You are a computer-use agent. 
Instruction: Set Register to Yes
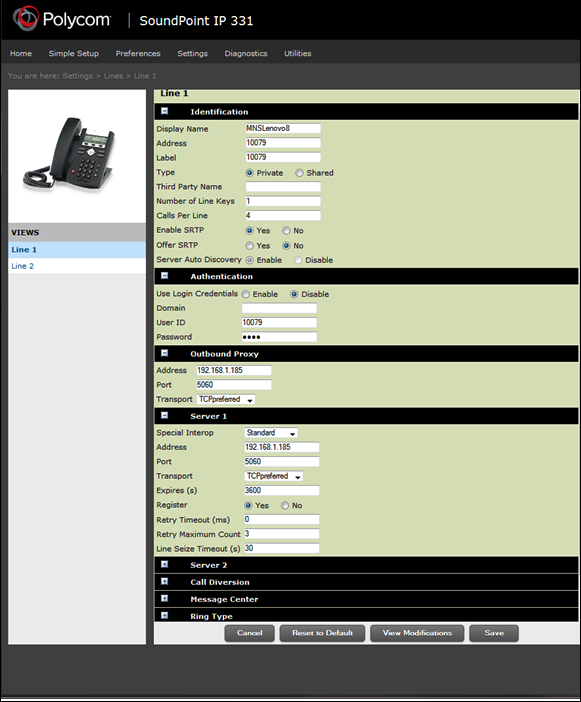coord(248,505)
